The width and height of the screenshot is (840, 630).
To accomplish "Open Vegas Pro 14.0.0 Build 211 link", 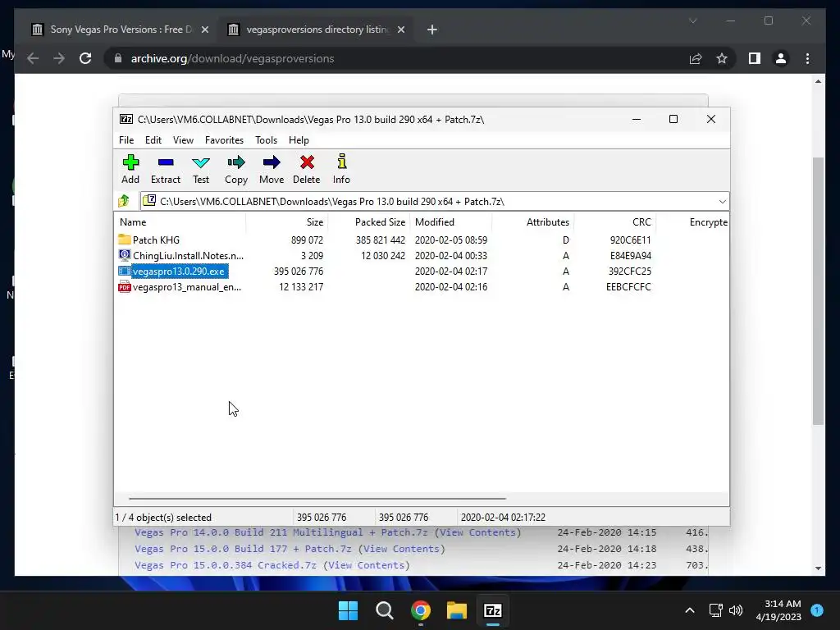I will tap(281, 532).
